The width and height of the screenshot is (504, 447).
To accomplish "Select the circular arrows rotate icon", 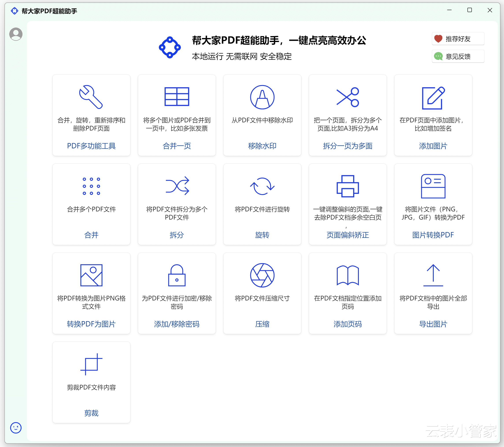I will 262,186.
